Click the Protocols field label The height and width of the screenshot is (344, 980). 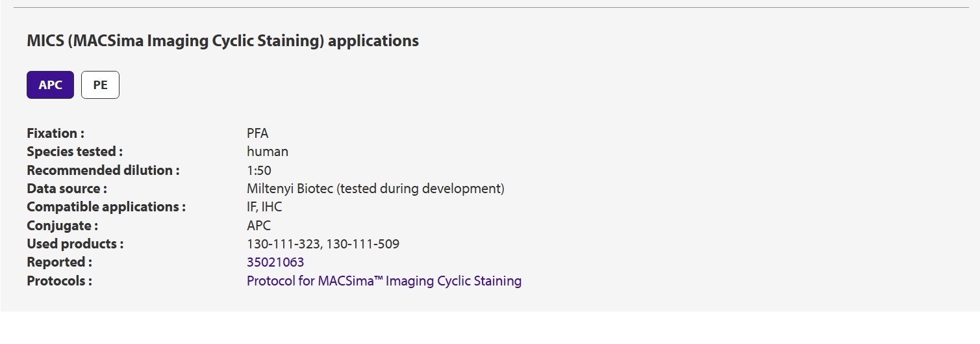(59, 281)
